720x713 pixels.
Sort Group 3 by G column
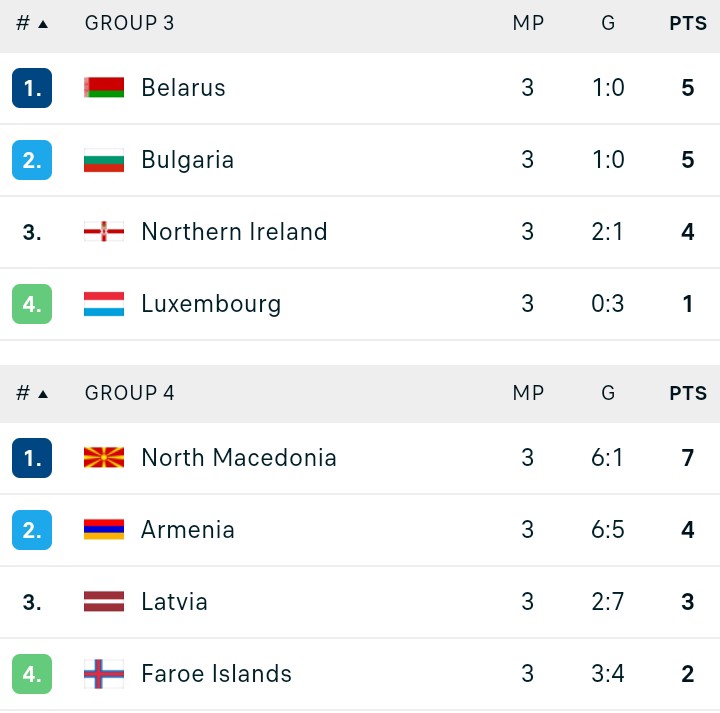click(608, 23)
